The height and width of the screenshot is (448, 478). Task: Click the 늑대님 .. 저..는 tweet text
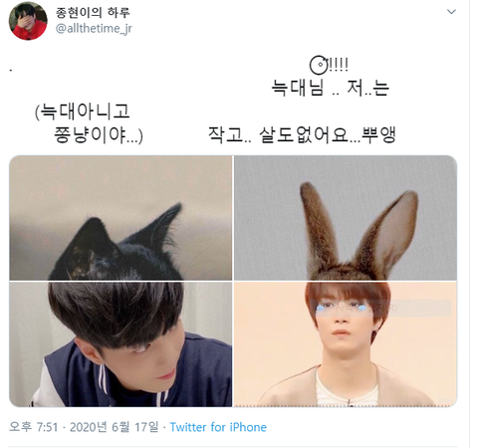331,88
